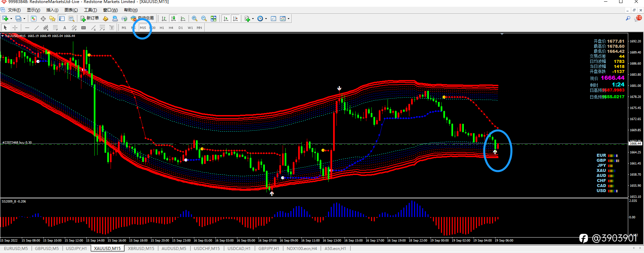
Task: Select the #22072468 buy 0.30 order line
Action: click(x=17, y=143)
